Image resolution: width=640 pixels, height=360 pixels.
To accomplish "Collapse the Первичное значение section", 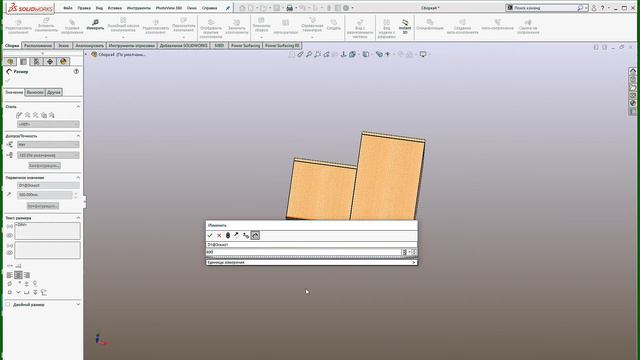I will (x=78, y=178).
